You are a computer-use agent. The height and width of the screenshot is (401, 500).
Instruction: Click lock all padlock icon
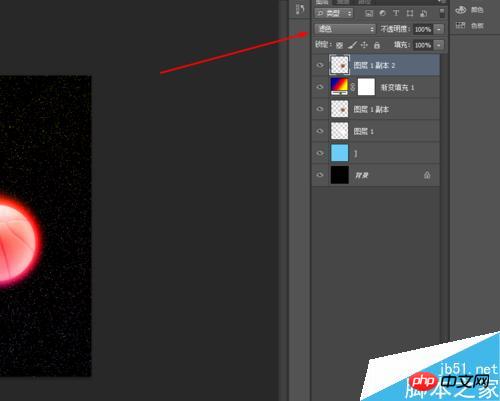(377, 45)
